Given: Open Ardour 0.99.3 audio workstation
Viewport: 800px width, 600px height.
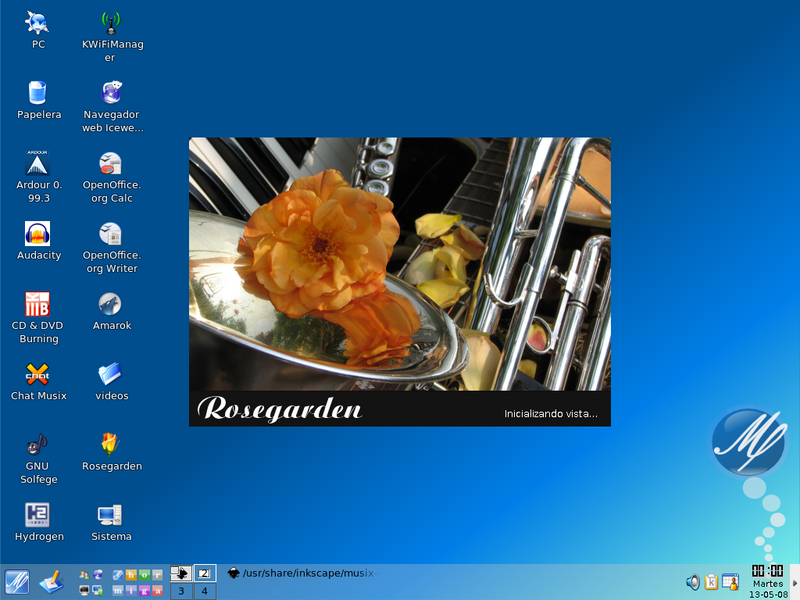Looking at the screenshot, I should (x=38, y=165).
